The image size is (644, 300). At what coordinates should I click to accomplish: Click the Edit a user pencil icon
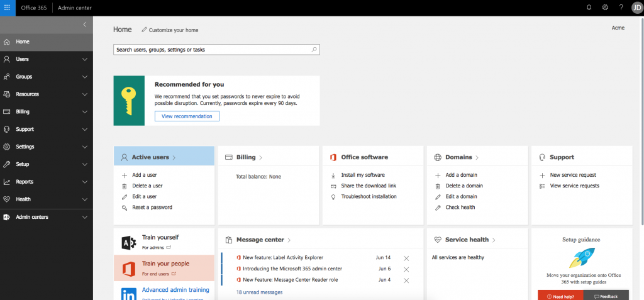point(125,197)
